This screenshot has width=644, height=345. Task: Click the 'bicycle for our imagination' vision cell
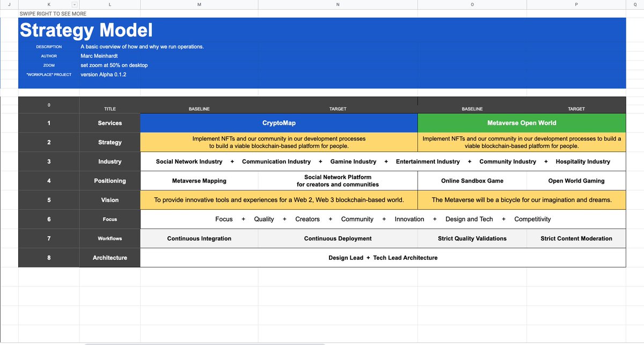click(x=522, y=200)
